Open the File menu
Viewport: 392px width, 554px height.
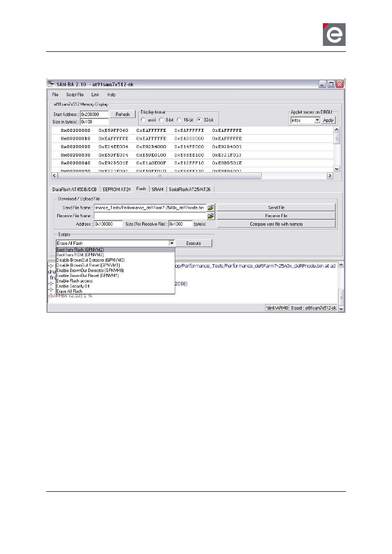[x=55, y=95]
